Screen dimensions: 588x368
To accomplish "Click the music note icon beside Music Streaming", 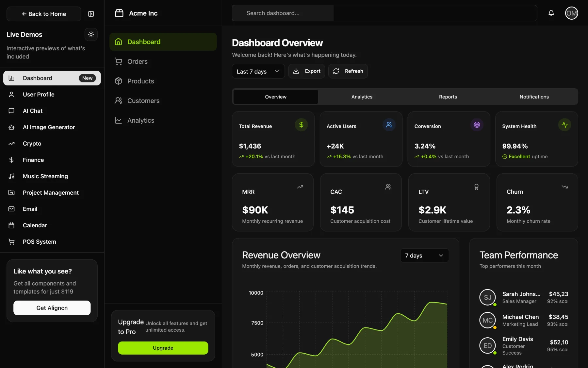I will 11,176.
